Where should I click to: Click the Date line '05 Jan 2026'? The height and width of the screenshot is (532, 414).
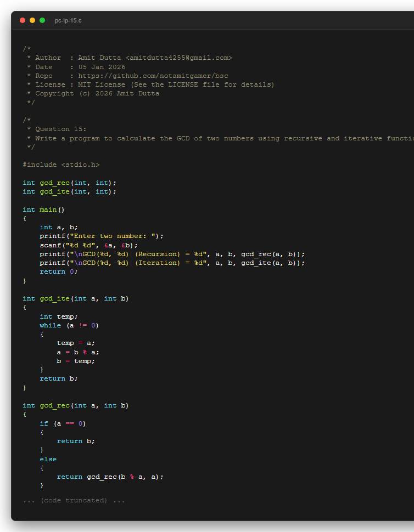point(76,67)
